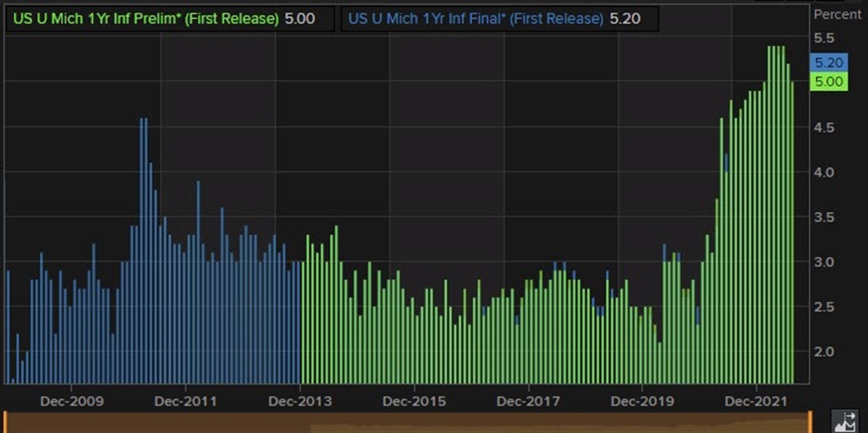This screenshot has width=868, height=433.
Task: Click the 2.0 y-axis tick label
Action: (x=824, y=351)
